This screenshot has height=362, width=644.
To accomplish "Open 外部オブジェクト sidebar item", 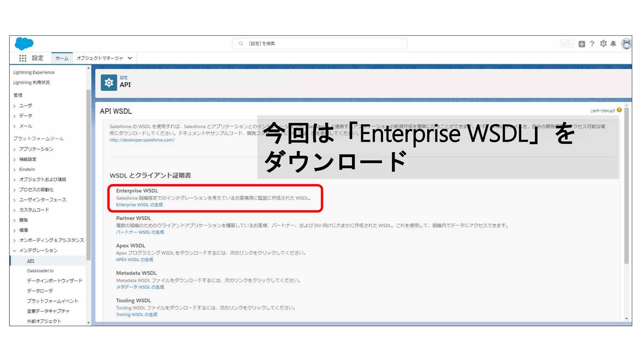I will pos(44,321).
